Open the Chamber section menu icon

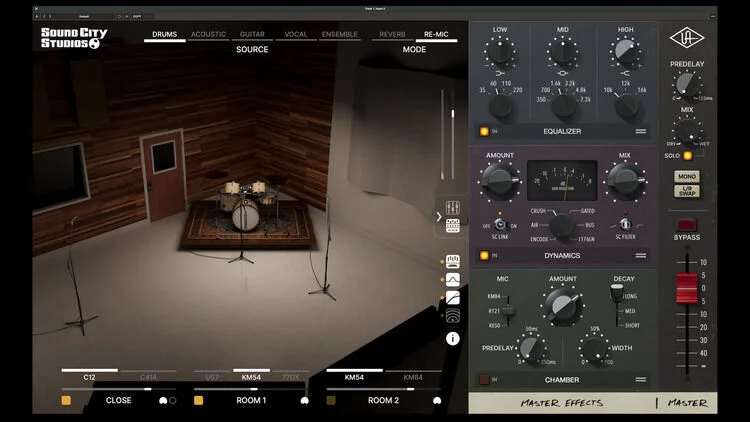pos(640,380)
